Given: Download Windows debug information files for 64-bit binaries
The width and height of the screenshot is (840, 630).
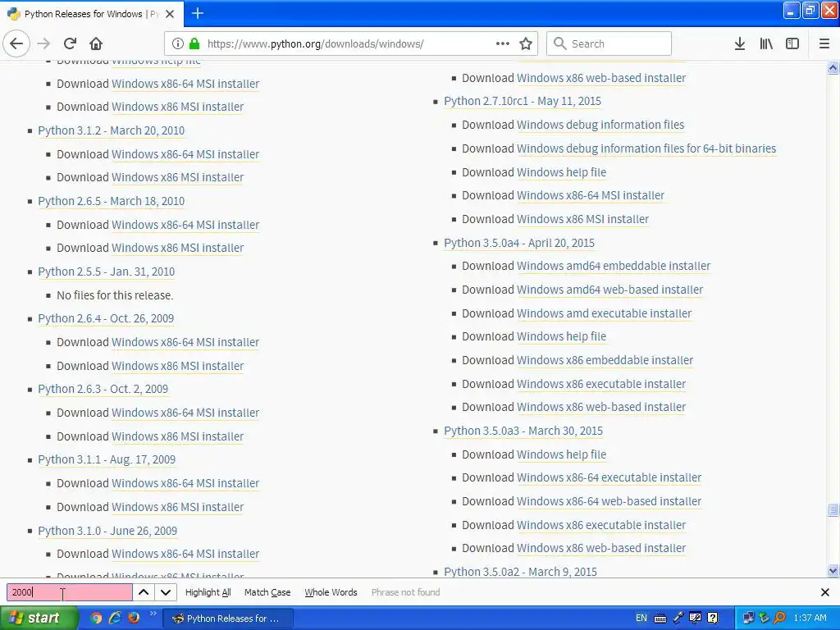Looking at the screenshot, I should 646,148.
